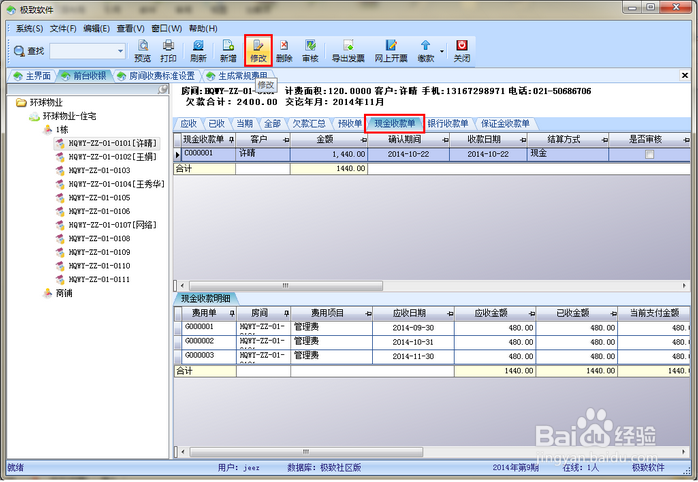
Task: Click the 导出发票 export invoice icon
Action: click(x=348, y=51)
